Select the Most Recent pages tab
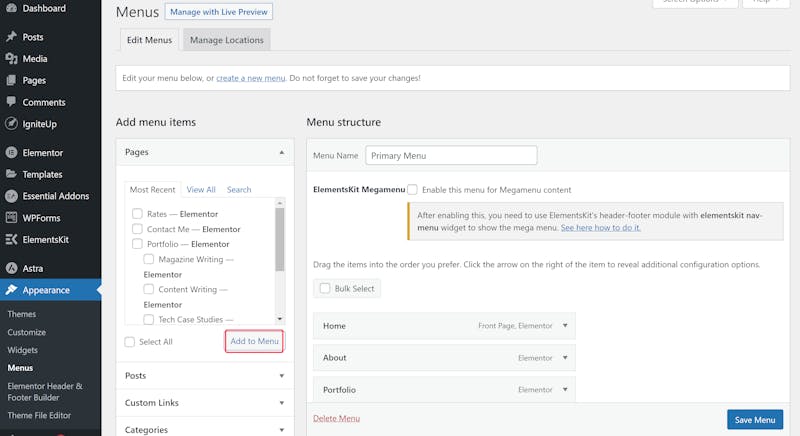 point(152,189)
